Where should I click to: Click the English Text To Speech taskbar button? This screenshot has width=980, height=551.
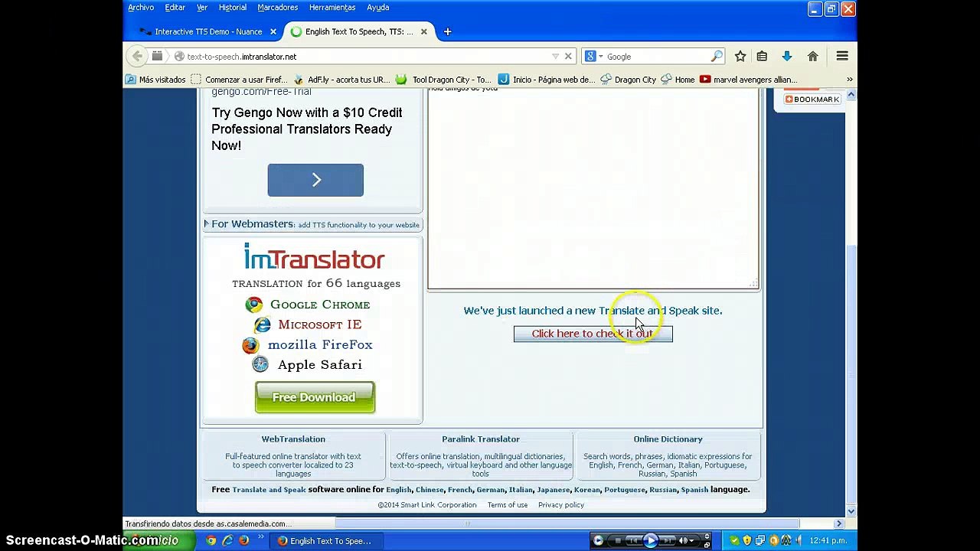325,541
